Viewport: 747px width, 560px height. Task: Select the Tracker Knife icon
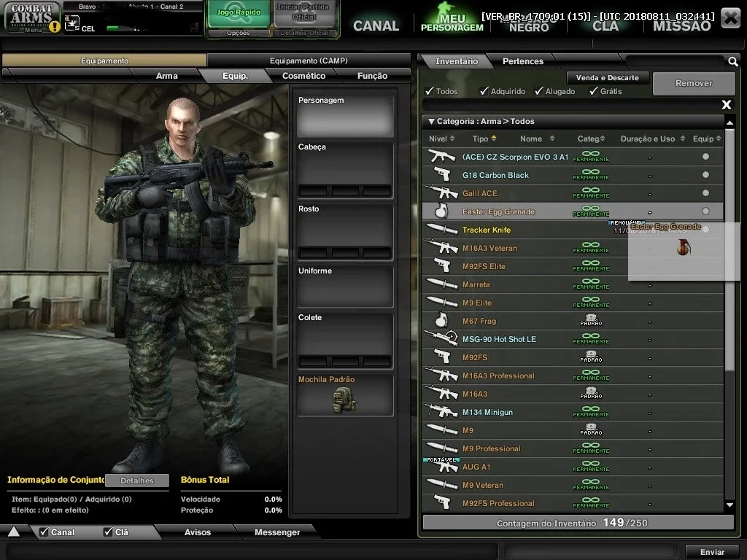pos(441,230)
